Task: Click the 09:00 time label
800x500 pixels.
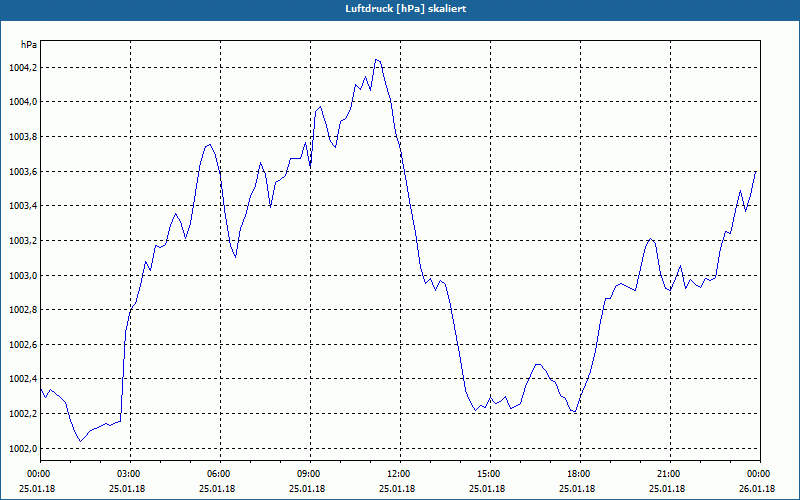Action: (x=310, y=473)
